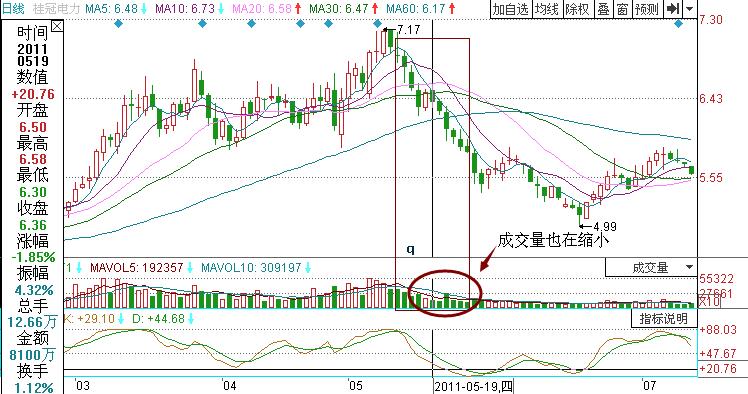
Task: Select the 日线 daily period tab
Action: 13,8
